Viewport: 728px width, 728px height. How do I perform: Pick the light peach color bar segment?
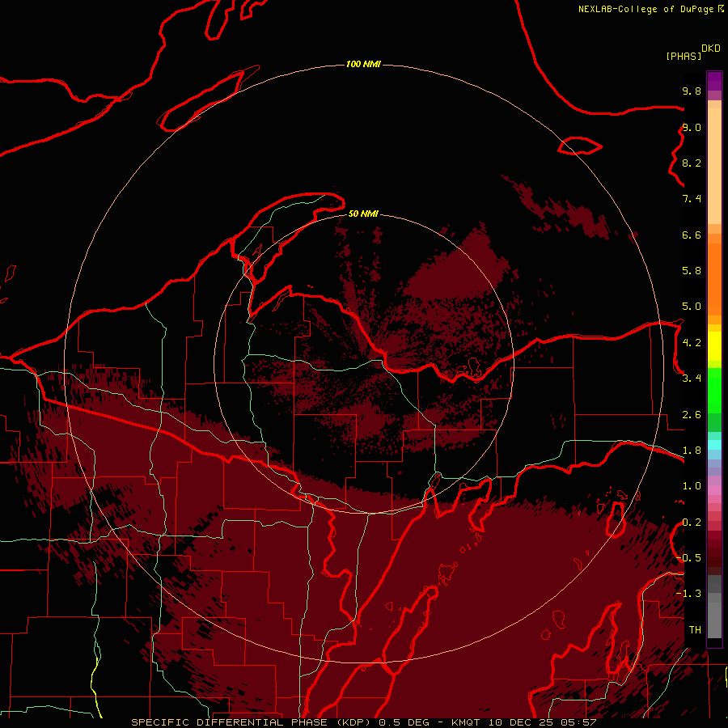pyautogui.click(x=714, y=167)
